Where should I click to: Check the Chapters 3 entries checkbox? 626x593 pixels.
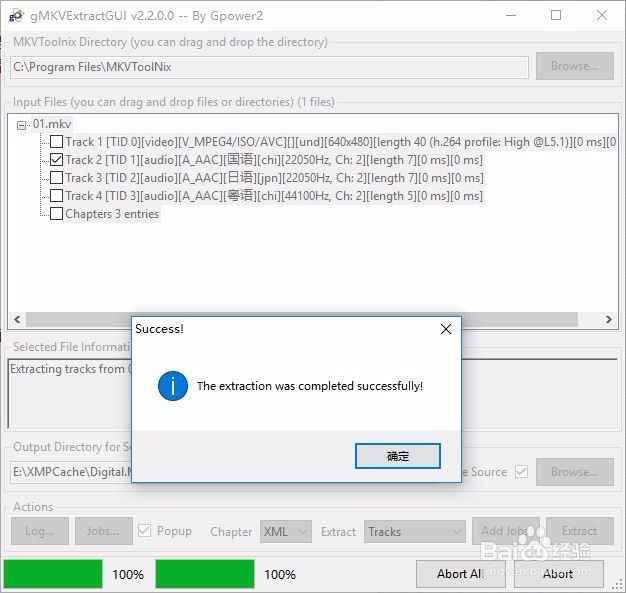tap(56, 214)
